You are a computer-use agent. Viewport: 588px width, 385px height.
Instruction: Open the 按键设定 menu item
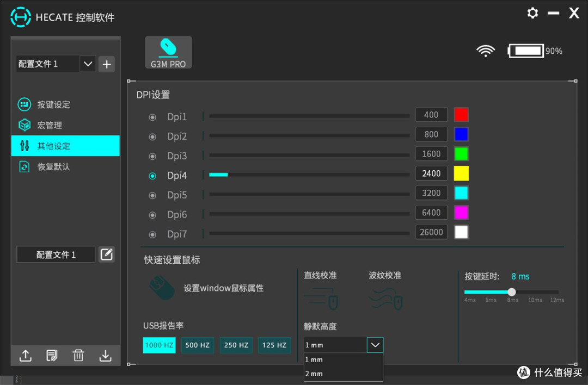(65, 104)
